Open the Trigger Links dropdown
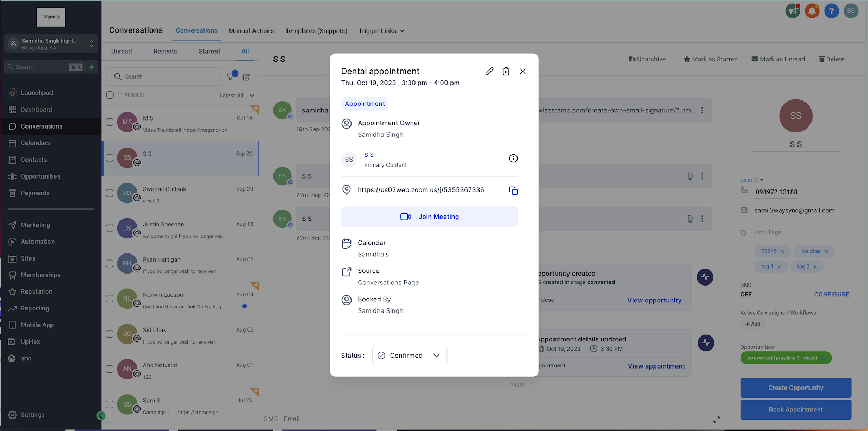The height and width of the screenshot is (431, 868). pos(381,31)
